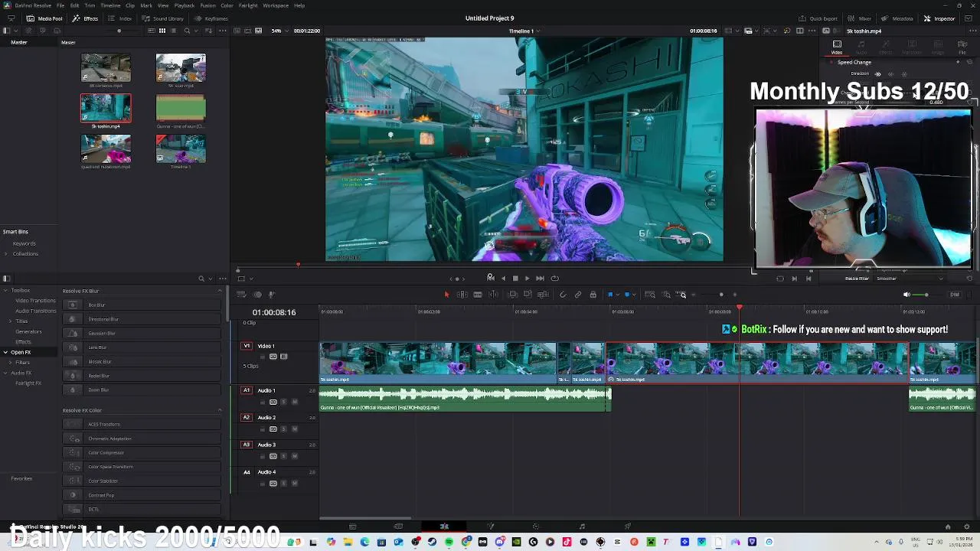Solo the Audio 3 track
The width and height of the screenshot is (980, 551).
(284, 456)
